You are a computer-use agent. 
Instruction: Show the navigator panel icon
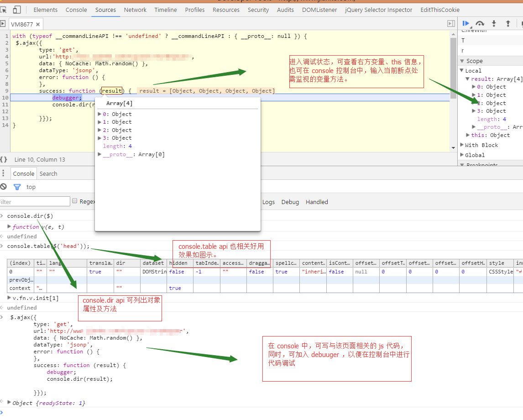click(x=3, y=24)
